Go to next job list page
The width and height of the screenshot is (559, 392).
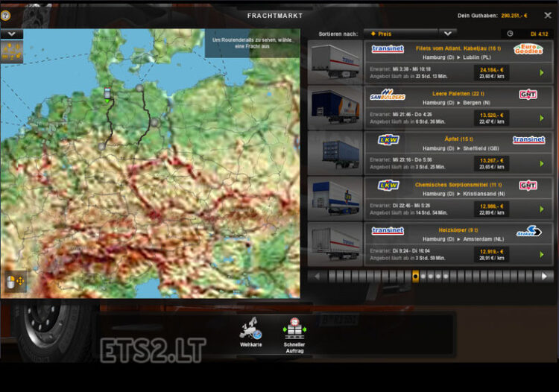click(x=544, y=276)
